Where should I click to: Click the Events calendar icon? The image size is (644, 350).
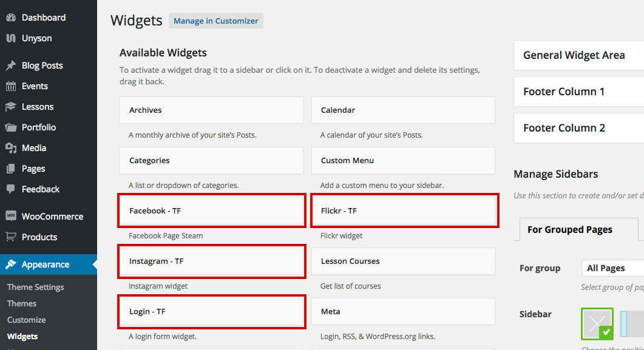tap(11, 86)
